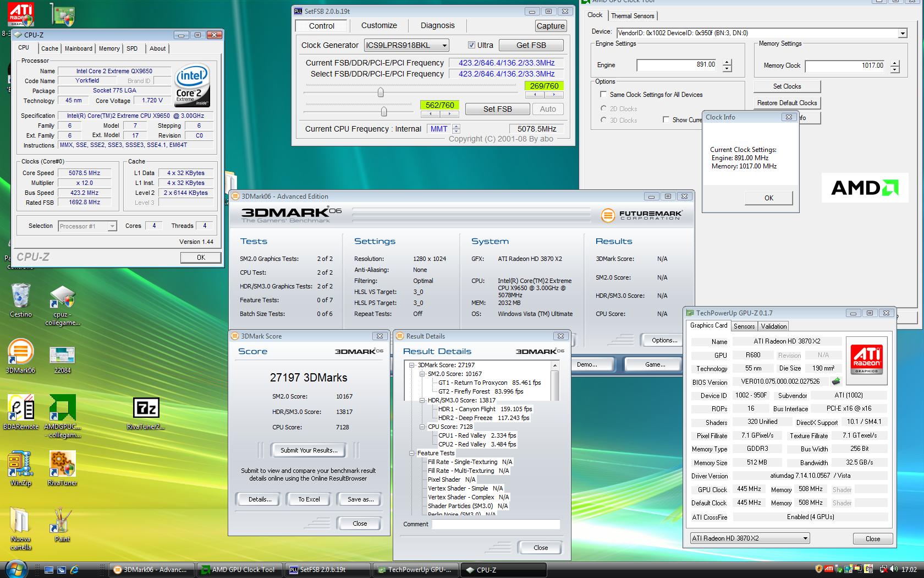This screenshot has height=578, width=924.
Task: Click the security shield tray icon
Action: point(818,569)
